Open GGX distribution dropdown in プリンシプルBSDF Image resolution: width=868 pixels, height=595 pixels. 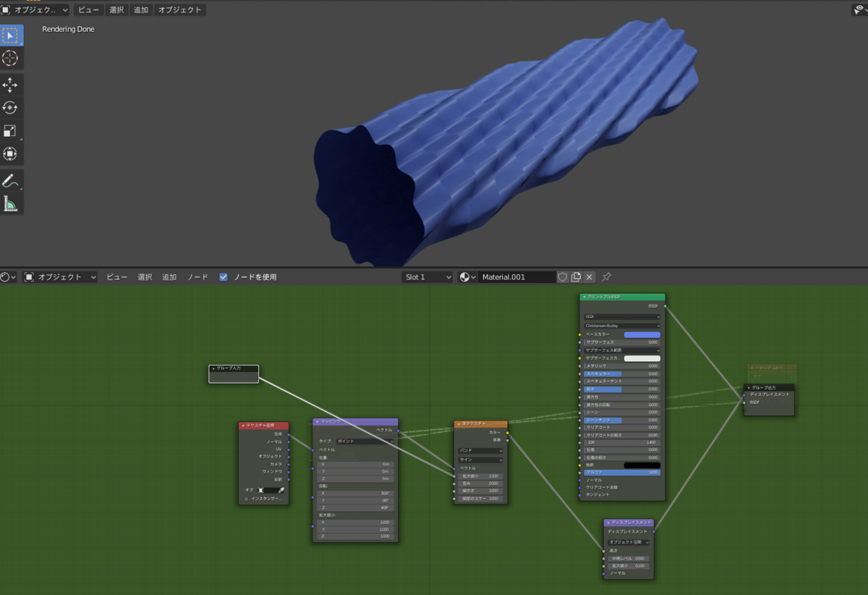622,316
